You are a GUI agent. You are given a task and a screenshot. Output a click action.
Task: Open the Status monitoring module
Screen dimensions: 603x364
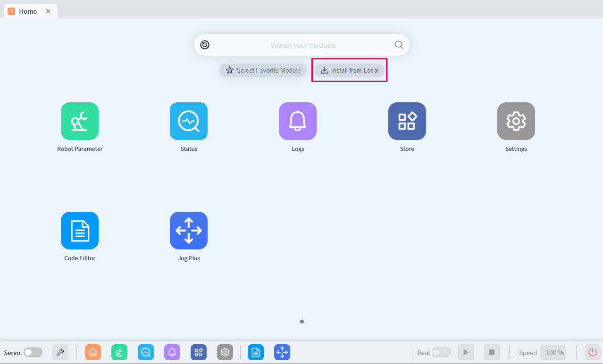189,121
